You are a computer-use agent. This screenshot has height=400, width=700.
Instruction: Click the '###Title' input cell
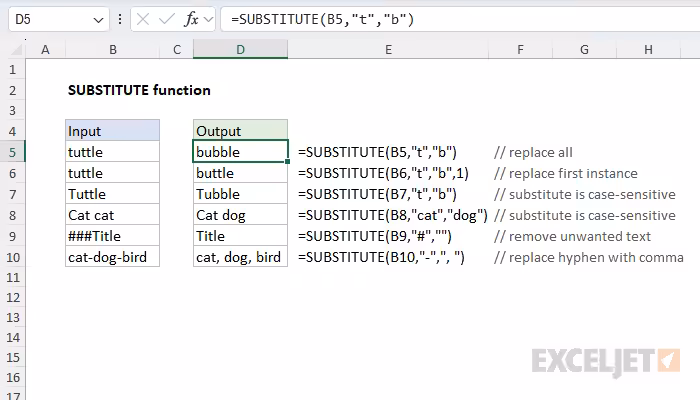(x=112, y=236)
